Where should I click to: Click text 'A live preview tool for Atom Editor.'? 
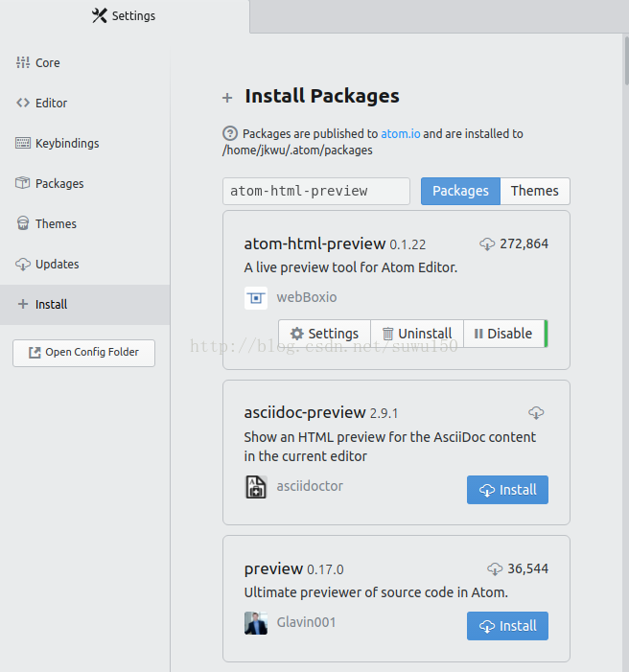351,267
